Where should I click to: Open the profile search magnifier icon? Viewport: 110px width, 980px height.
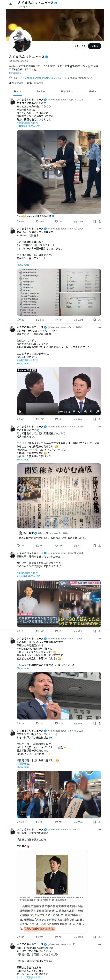tap(84, 46)
